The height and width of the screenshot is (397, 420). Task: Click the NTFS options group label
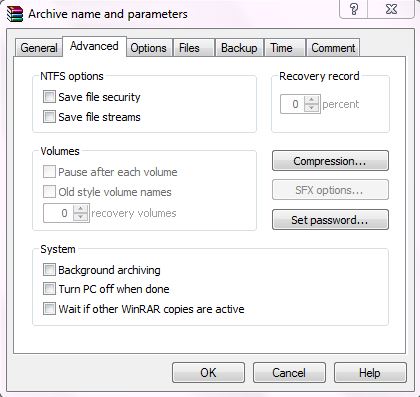pyautogui.click(x=72, y=76)
